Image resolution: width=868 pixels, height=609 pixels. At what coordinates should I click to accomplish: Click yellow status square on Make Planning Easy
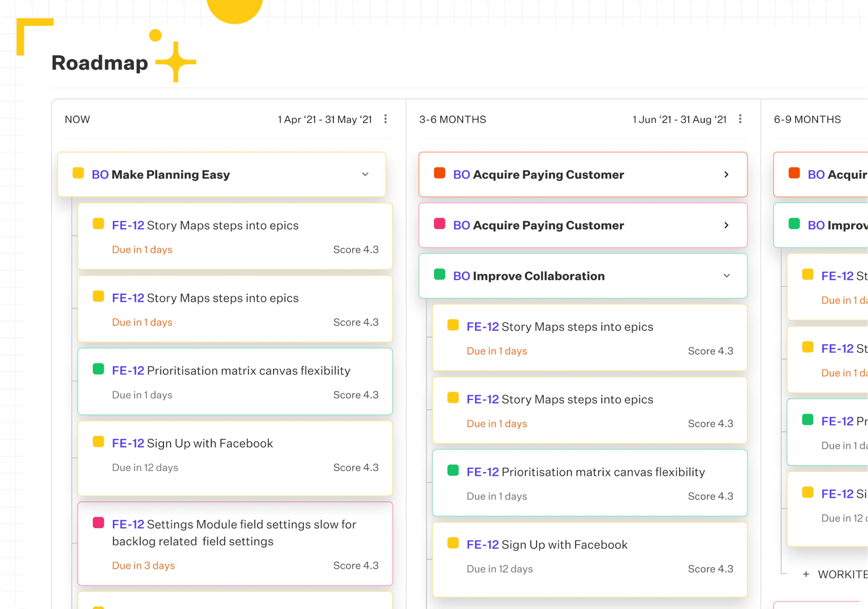pos(78,173)
